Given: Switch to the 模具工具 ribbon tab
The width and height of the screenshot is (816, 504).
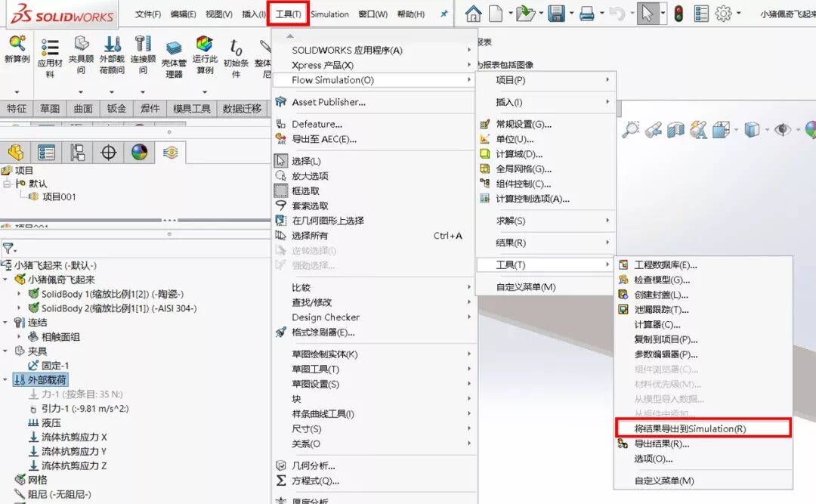Looking at the screenshot, I should click(191, 108).
